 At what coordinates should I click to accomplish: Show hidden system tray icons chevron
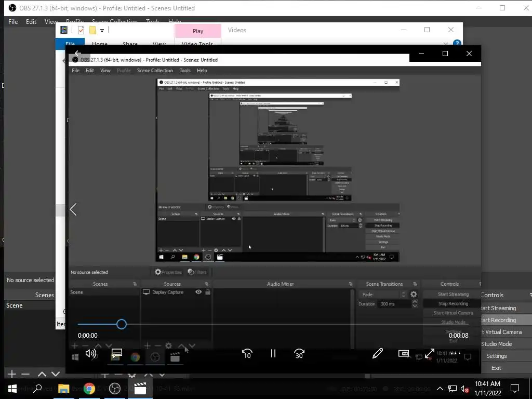(440, 389)
